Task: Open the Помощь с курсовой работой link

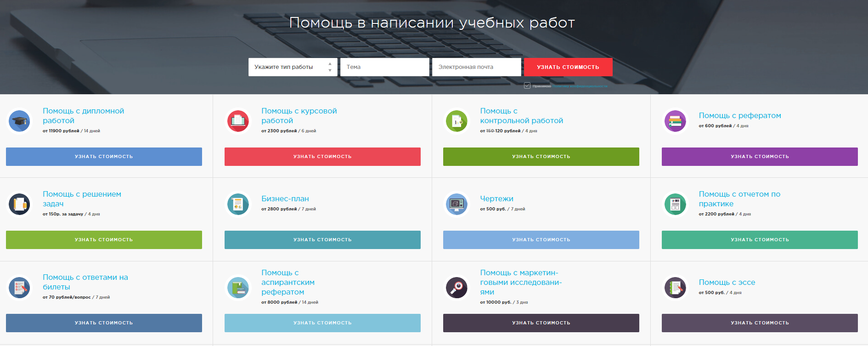Action: click(x=299, y=116)
